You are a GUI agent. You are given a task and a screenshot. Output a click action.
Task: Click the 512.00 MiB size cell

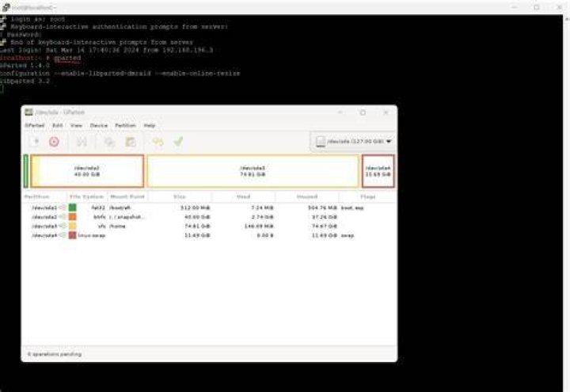(x=196, y=207)
